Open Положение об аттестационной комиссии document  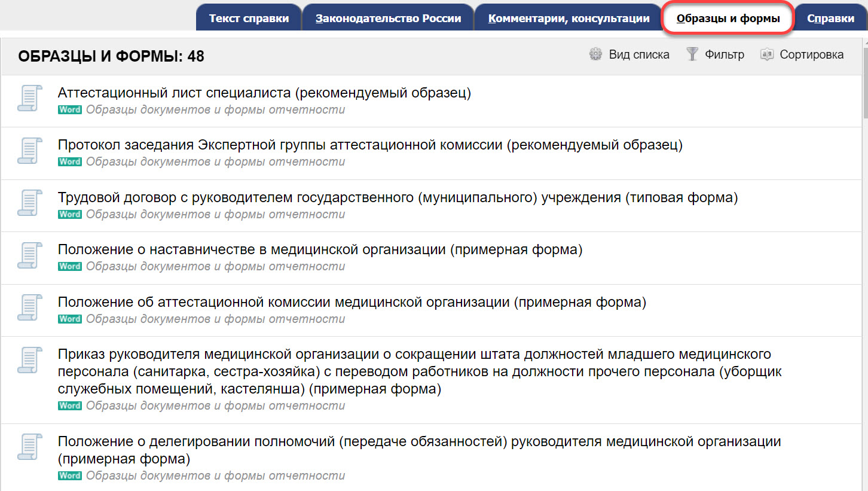tap(352, 302)
